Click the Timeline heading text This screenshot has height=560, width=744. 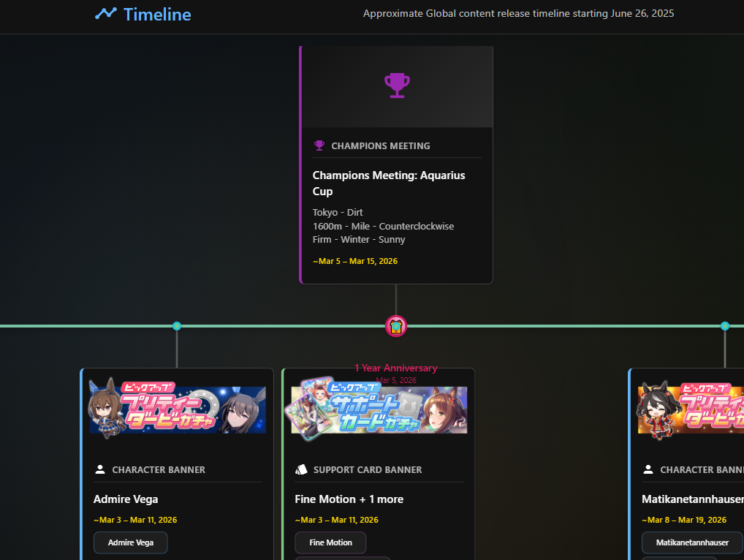pyautogui.click(x=157, y=14)
